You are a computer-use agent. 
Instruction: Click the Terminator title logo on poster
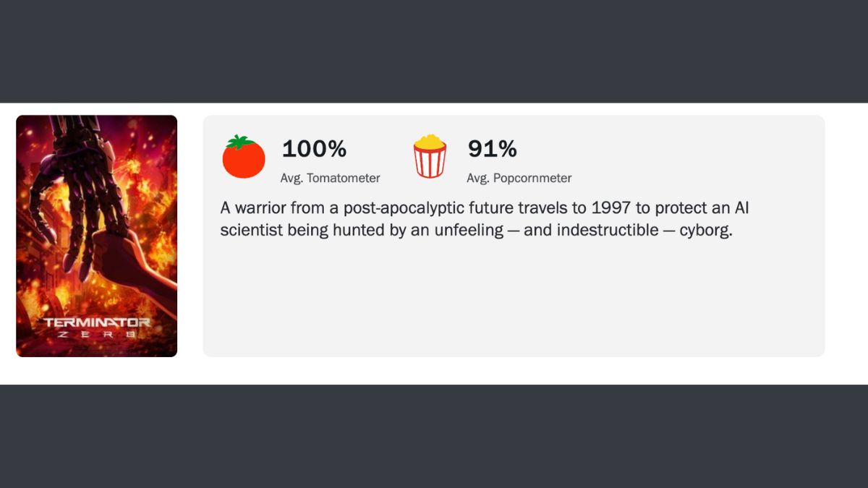coord(96,322)
